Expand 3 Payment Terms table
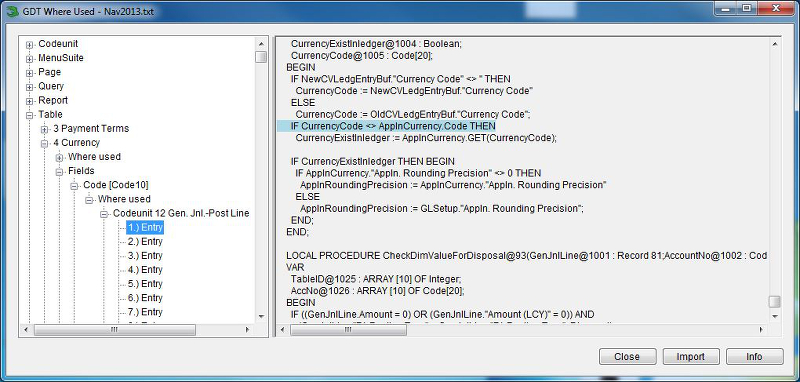 click(x=44, y=129)
